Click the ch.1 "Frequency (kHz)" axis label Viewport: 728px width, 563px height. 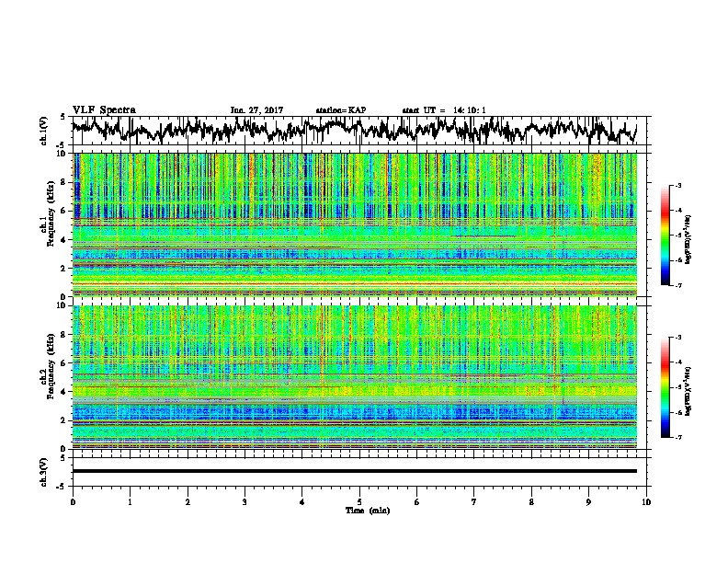click(x=51, y=213)
